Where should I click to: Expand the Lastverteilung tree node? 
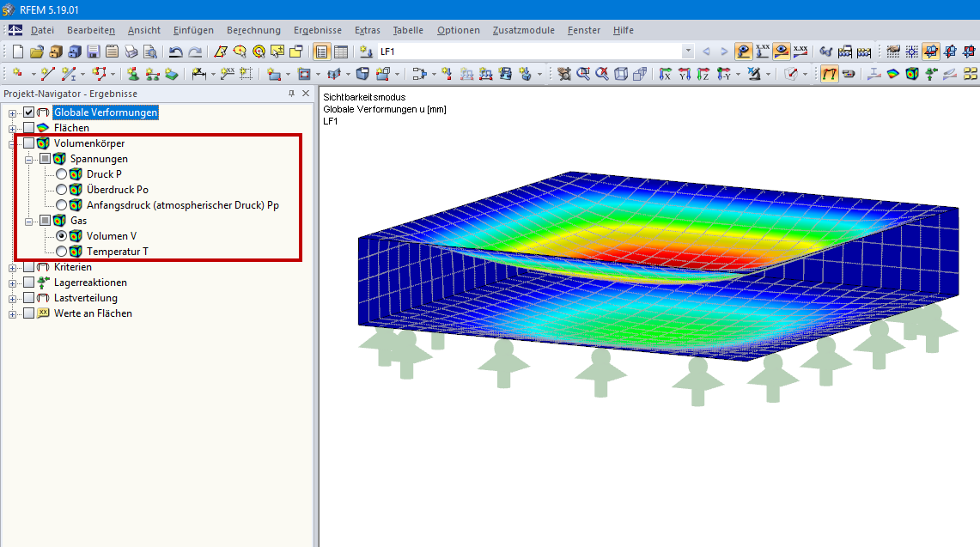[x=12, y=299]
